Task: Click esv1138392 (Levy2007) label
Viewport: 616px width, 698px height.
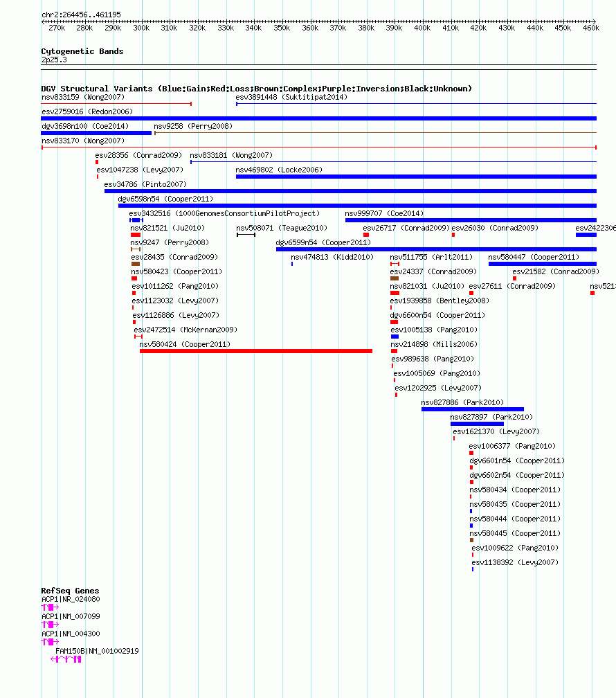Action: point(515,562)
